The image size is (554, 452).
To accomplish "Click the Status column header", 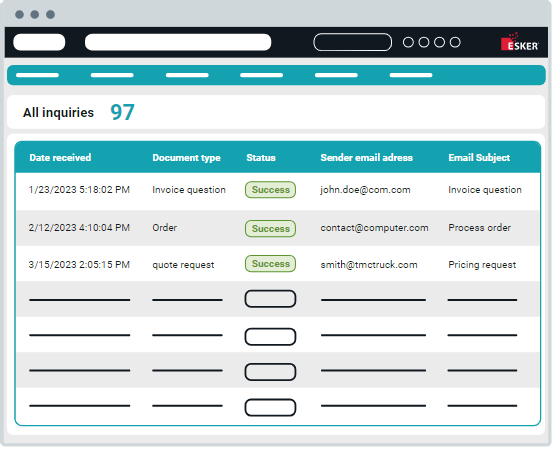I will coord(261,158).
